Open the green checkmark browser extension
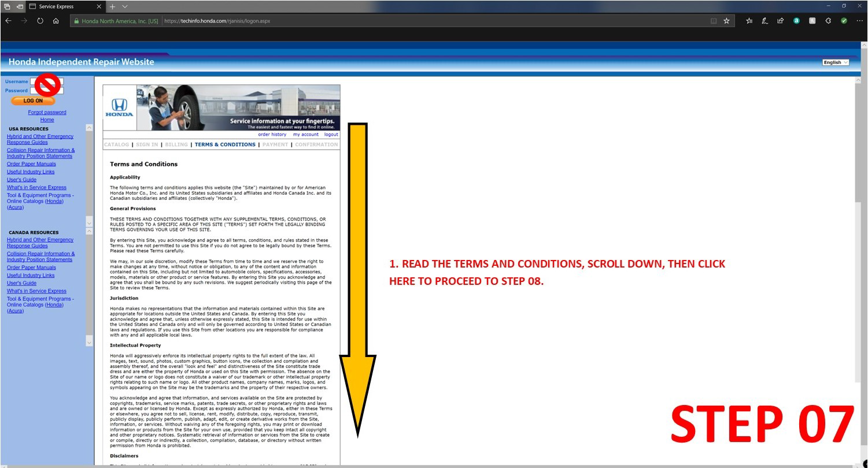The image size is (868, 468). point(844,21)
